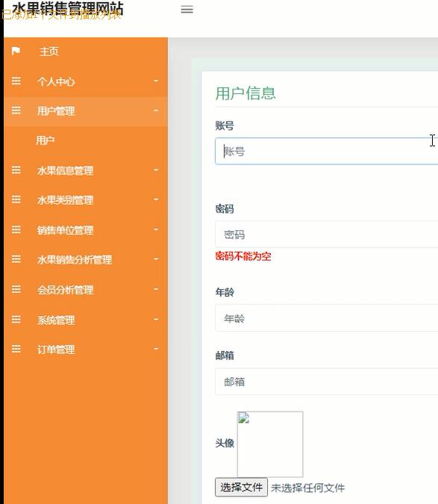Expand 系统管理 using its arrow

tap(156, 319)
